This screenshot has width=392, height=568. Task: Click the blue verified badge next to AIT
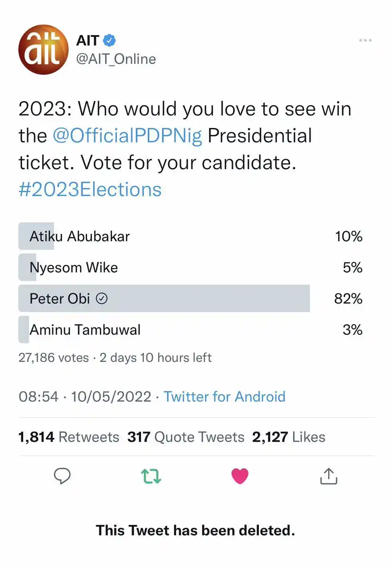tap(109, 40)
